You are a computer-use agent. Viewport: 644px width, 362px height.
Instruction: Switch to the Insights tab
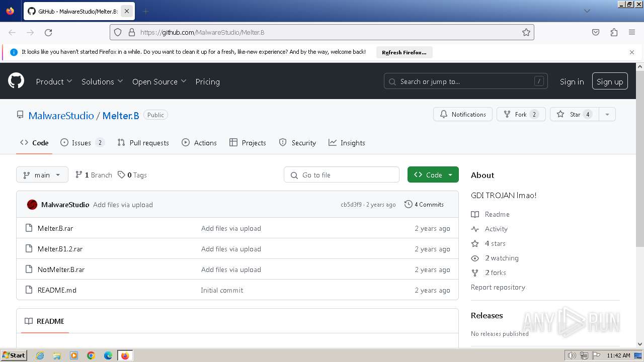(347, 143)
